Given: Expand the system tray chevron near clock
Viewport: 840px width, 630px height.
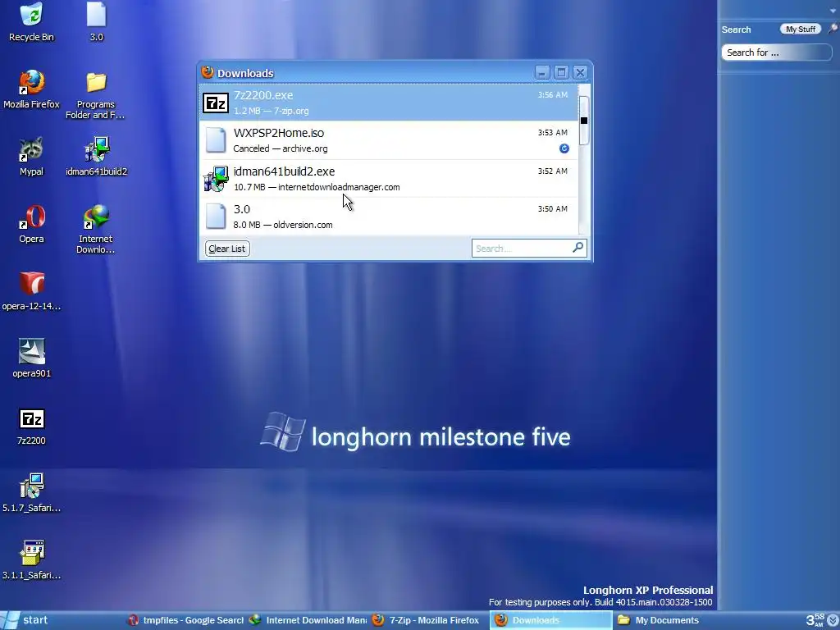Looking at the screenshot, I should click(x=833, y=620).
